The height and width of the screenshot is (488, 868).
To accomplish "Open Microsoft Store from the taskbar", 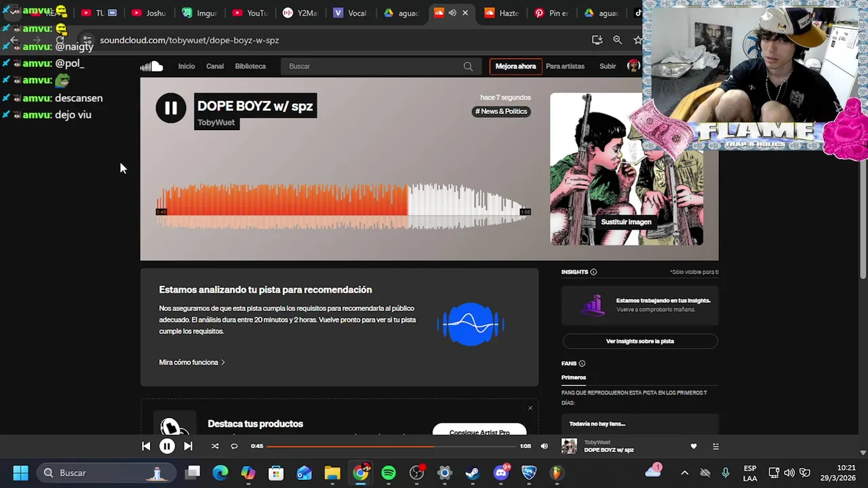I will click(276, 472).
